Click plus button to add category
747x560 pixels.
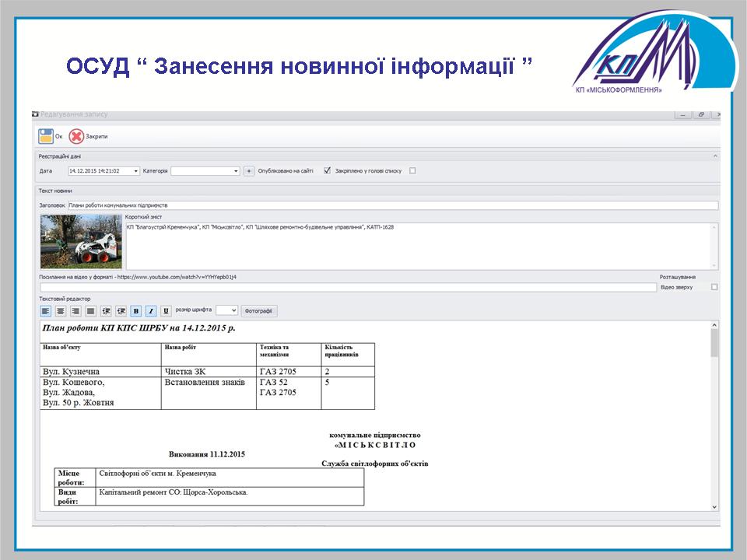coord(249,171)
